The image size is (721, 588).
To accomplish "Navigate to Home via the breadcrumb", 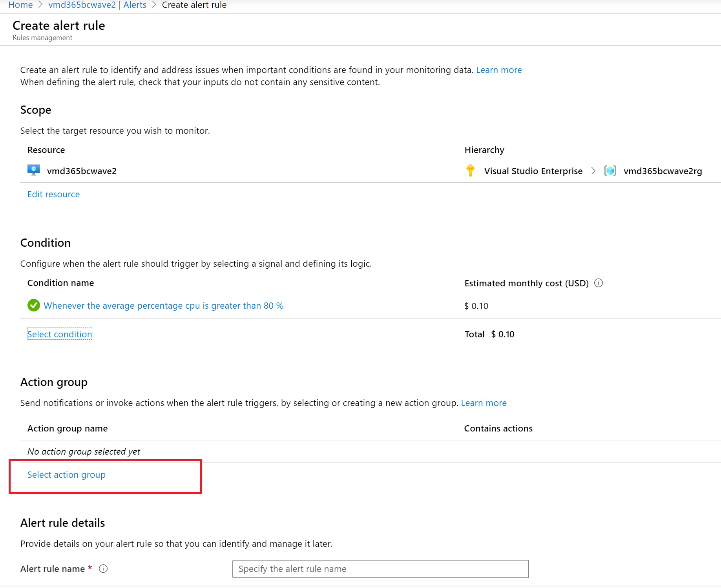I will (20, 5).
